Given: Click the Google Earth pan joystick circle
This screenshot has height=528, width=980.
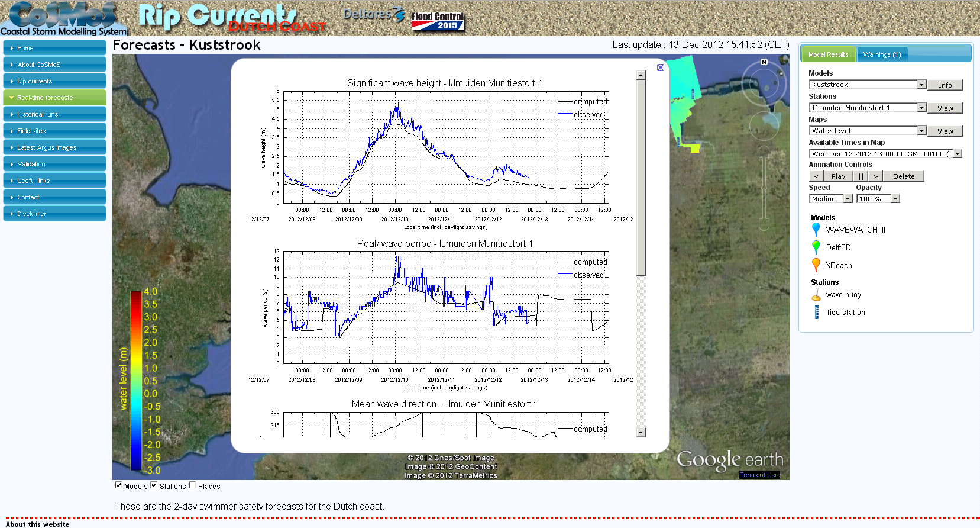Looking at the screenshot, I should tap(764, 125).
